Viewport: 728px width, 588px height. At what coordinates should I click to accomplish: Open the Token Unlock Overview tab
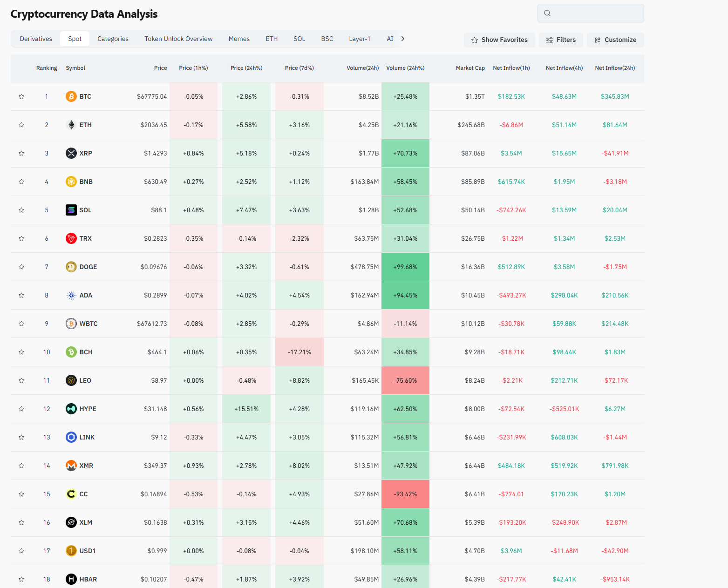point(178,39)
